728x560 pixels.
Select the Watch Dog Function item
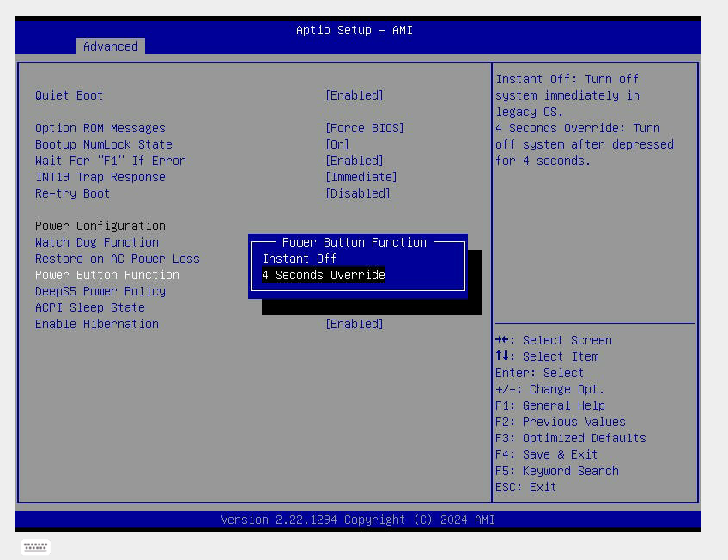point(96,242)
